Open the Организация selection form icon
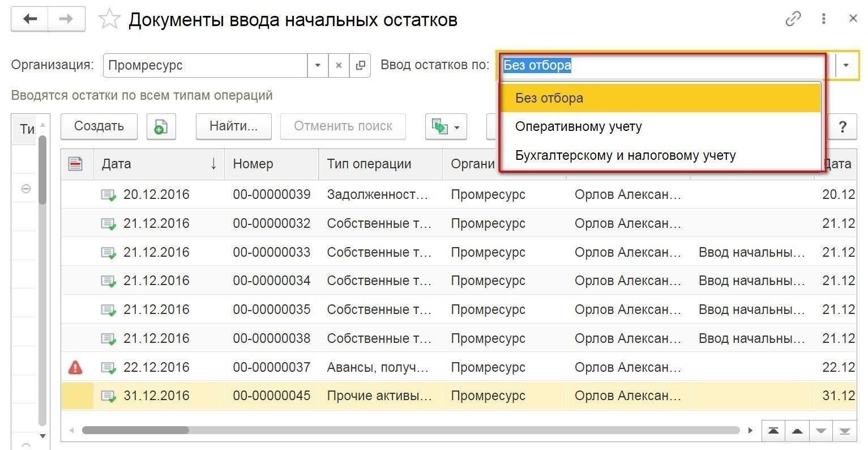This screenshot has height=450, width=868. click(x=360, y=65)
